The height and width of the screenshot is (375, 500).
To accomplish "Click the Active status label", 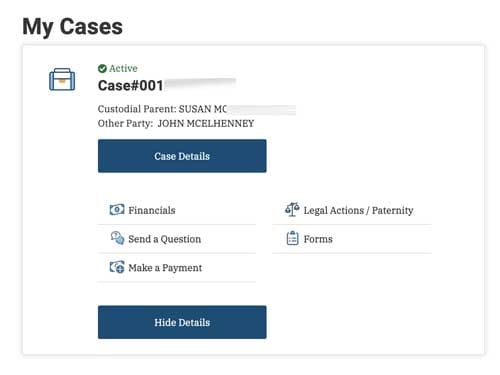I will click(x=123, y=68).
